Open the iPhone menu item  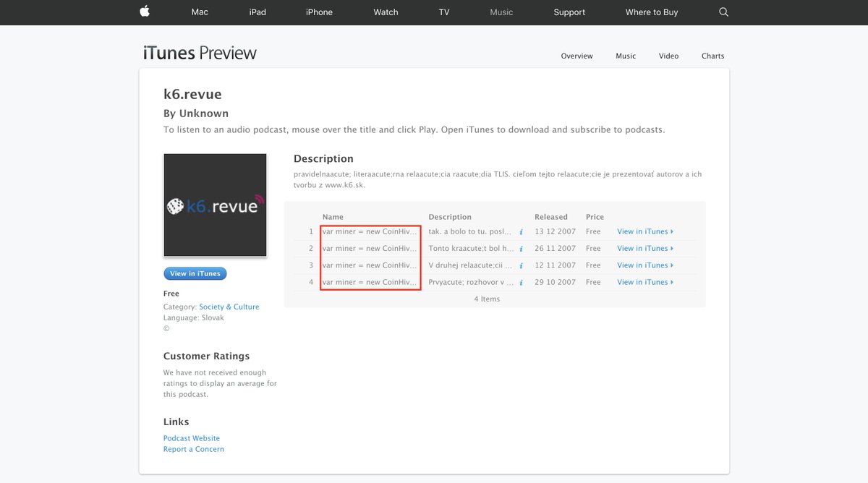(x=319, y=12)
